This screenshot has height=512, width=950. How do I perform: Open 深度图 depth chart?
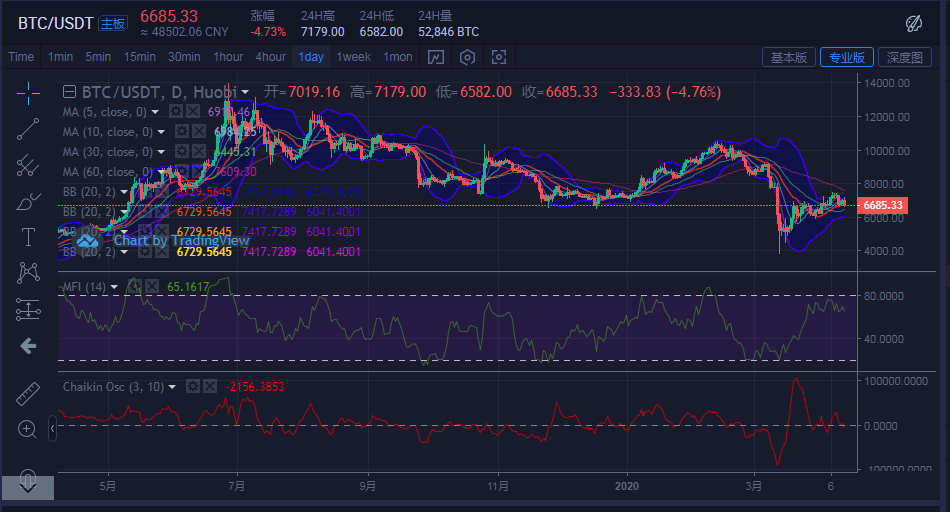pyautogui.click(x=905, y=58)
